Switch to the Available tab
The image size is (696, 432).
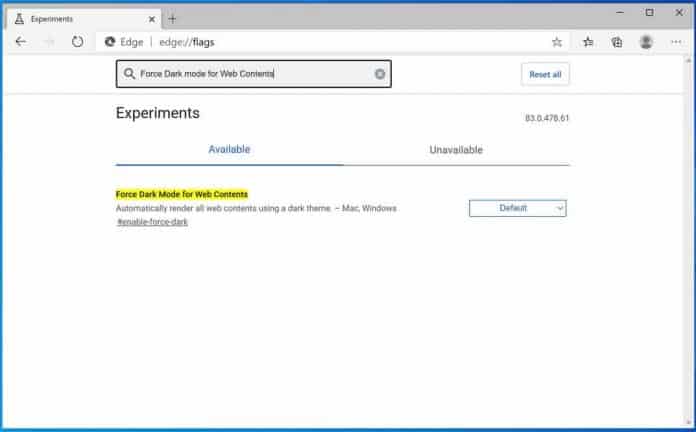(x=229, y=150)
